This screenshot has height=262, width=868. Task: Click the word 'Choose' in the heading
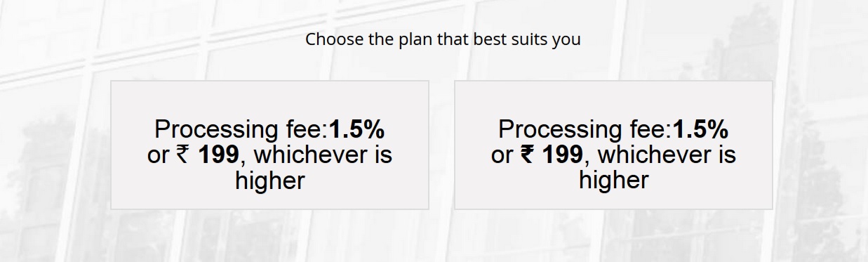pyautogui.click(x=333, y=39)
